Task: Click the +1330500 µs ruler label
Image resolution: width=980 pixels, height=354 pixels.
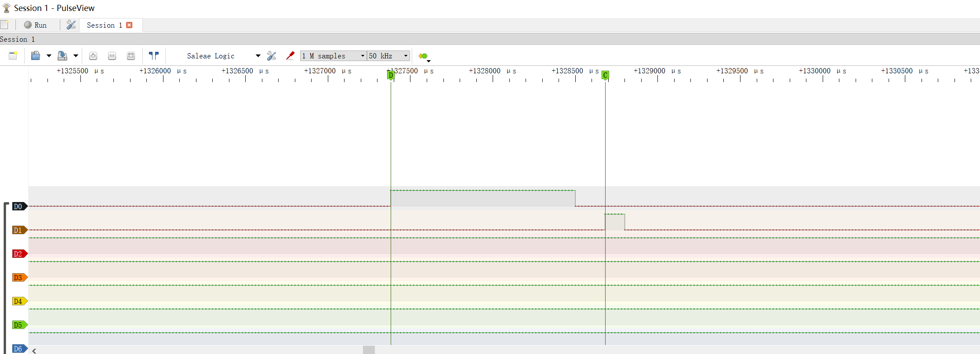Action: (905, 71)
